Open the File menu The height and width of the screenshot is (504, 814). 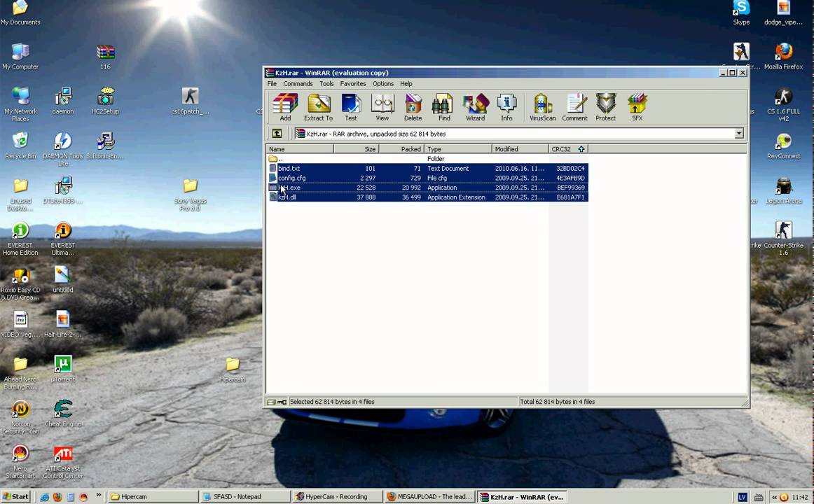[272, 83]
